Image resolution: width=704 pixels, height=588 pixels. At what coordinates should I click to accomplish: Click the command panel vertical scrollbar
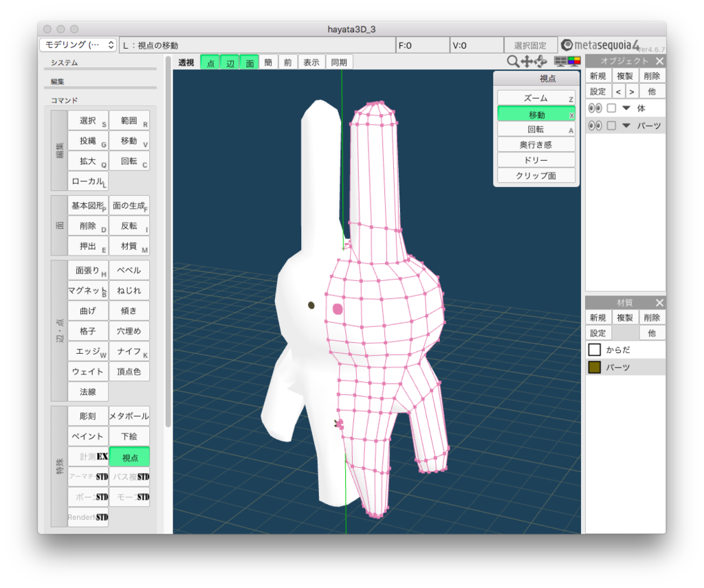click(x=168, y=242)
